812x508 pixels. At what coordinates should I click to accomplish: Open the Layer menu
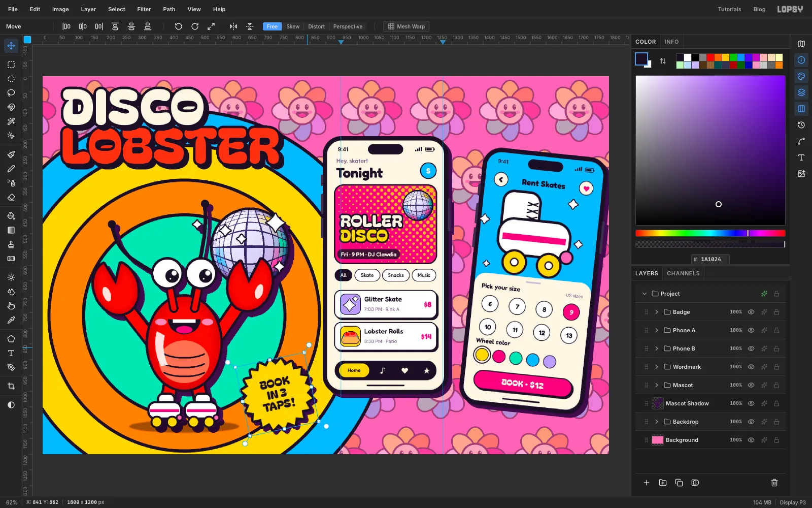pyautogui.click(x=88, y=9)
